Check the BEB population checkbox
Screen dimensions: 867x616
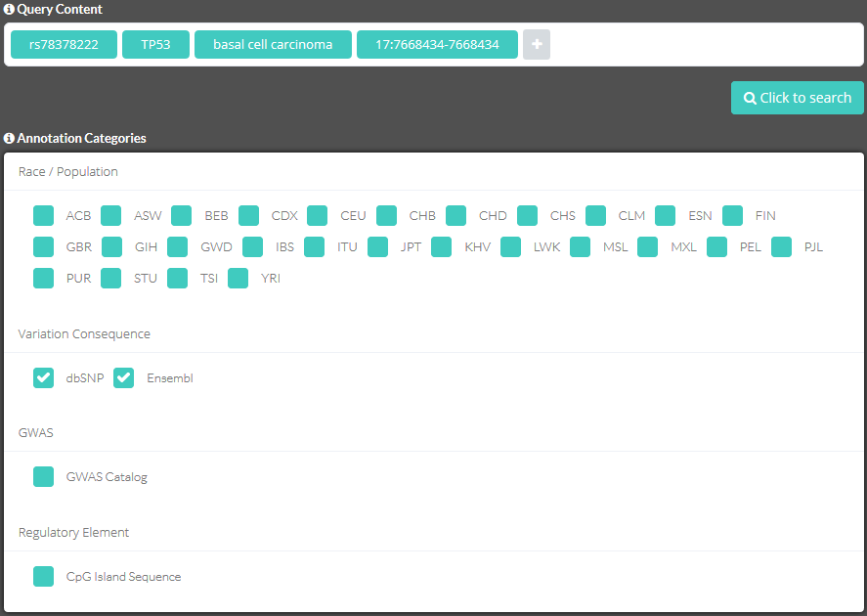[182, 216]
